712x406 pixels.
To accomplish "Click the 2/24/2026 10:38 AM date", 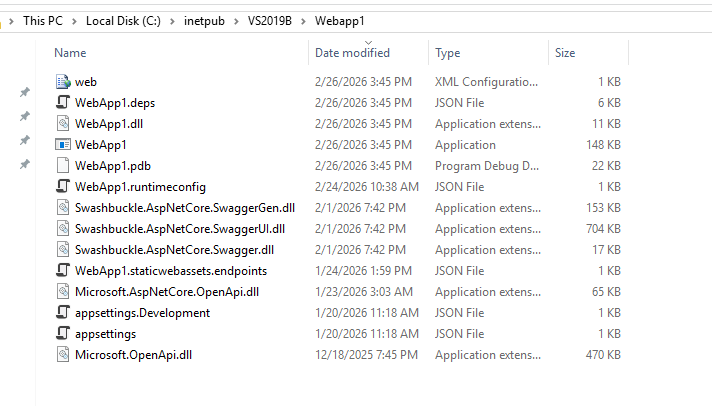I will point(367,187).
